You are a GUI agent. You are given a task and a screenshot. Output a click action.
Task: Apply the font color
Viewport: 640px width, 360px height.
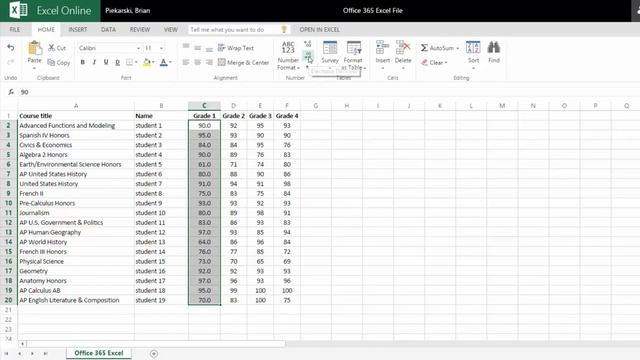point(163,62)
